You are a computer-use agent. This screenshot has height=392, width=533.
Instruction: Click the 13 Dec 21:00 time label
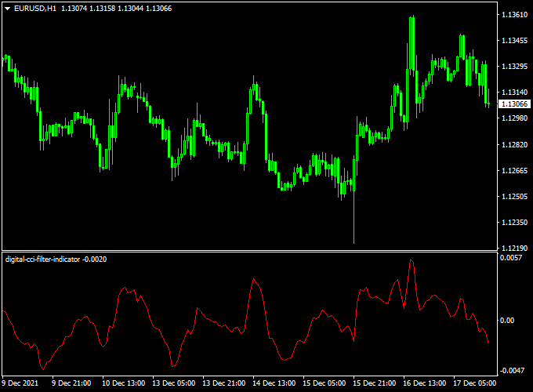(223, 383)
